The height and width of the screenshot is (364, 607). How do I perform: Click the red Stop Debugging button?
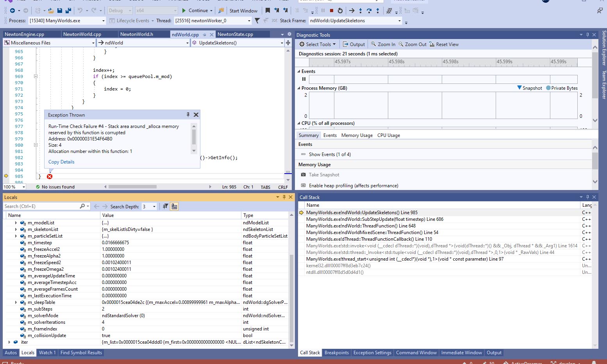click(x=332, y=11)
